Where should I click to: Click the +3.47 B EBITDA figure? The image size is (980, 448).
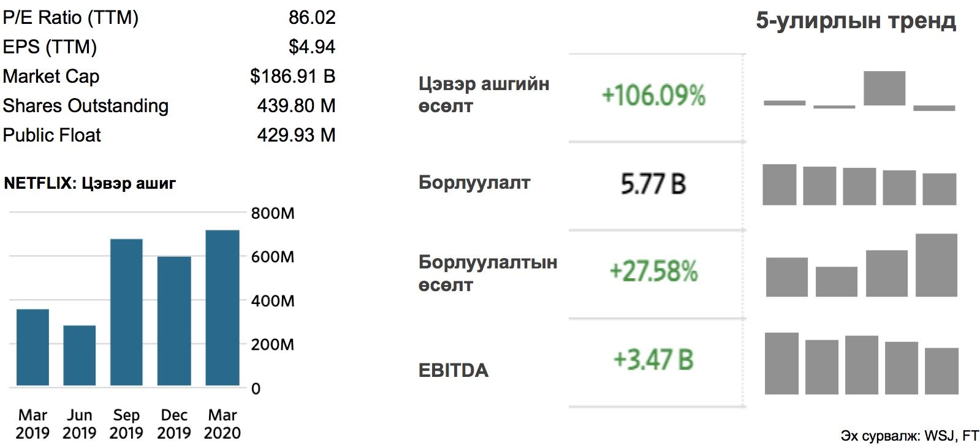pos(653,360)
